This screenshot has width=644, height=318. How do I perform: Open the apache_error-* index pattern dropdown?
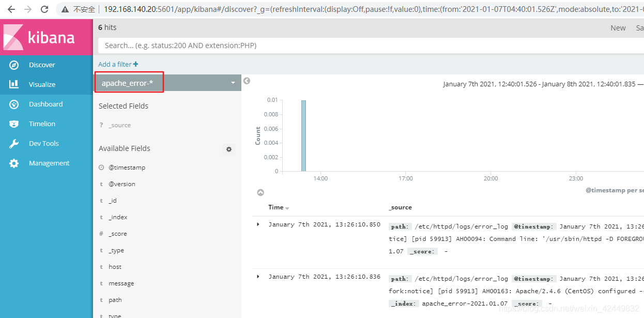point(167,83)
